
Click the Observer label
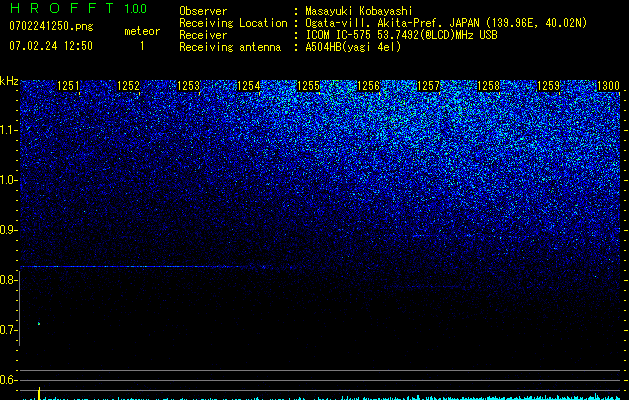click(x=203, y=11)
